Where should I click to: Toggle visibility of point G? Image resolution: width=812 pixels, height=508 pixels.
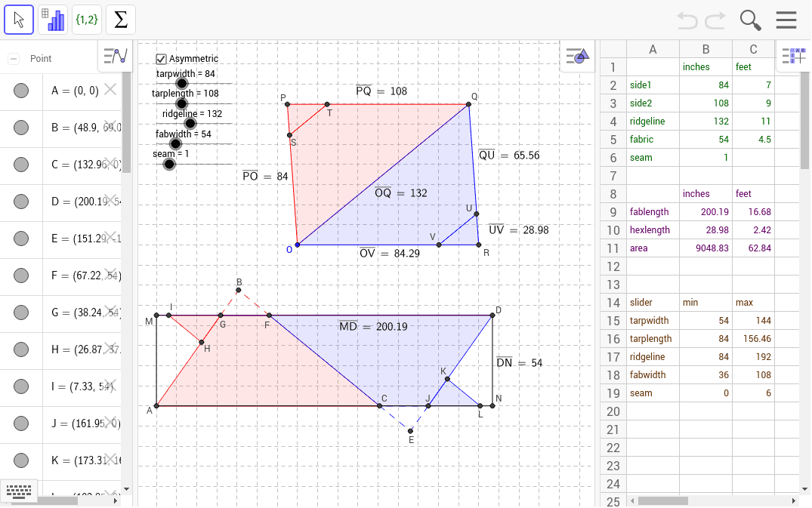[21, 312]
